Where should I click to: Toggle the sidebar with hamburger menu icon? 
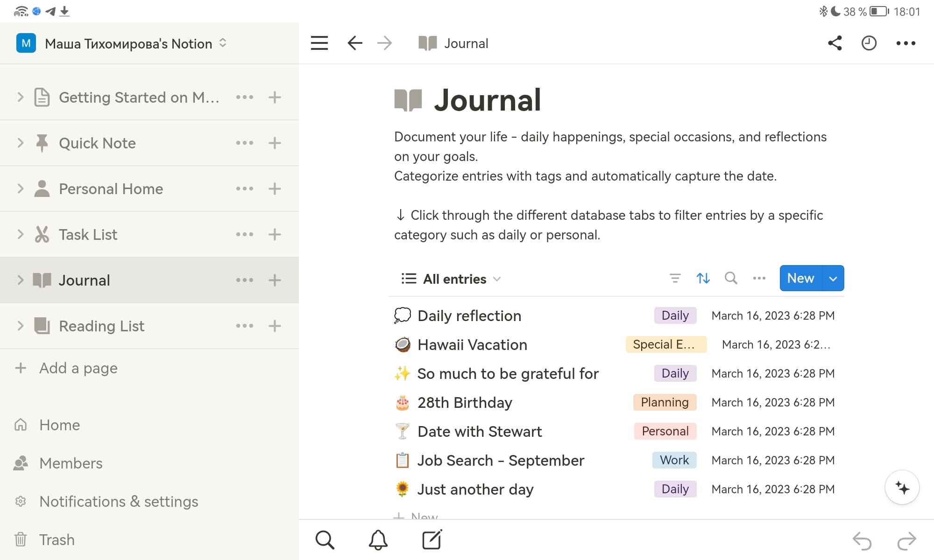[x=319, y=43]
